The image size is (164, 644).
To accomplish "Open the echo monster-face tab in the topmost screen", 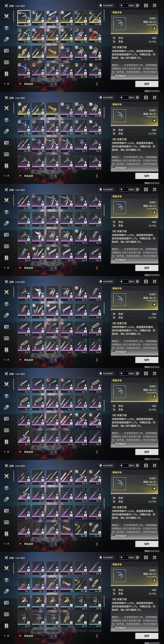I will tap(7, 28).
